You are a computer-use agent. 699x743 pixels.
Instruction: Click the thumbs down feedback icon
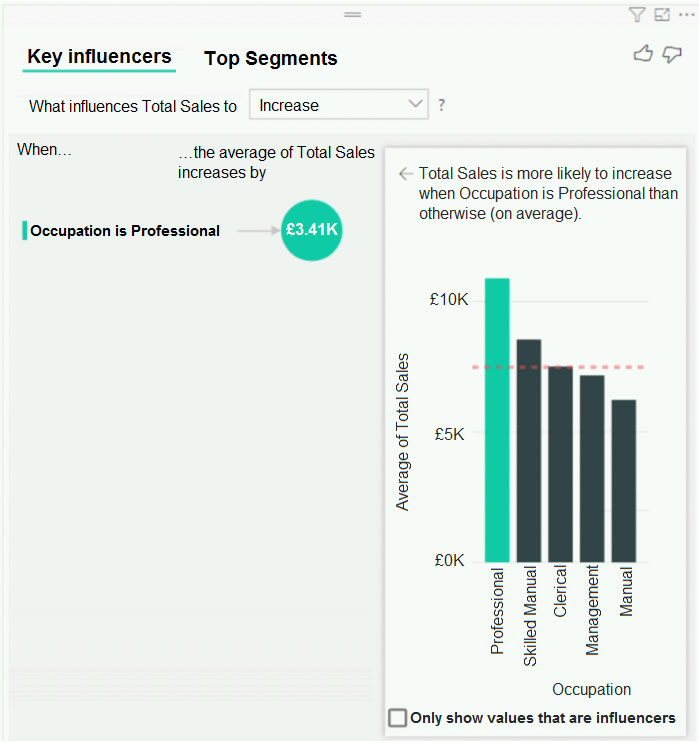point(672,54)
